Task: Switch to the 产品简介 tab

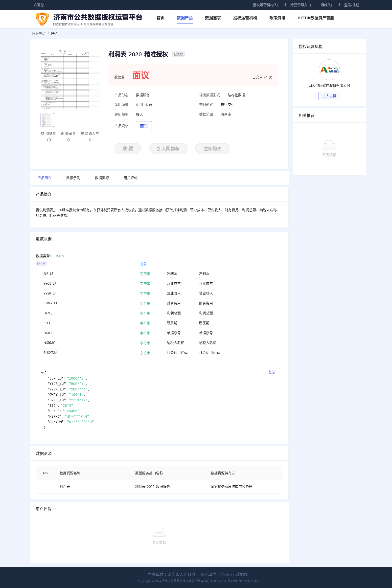Action: [x=45, y=178]
